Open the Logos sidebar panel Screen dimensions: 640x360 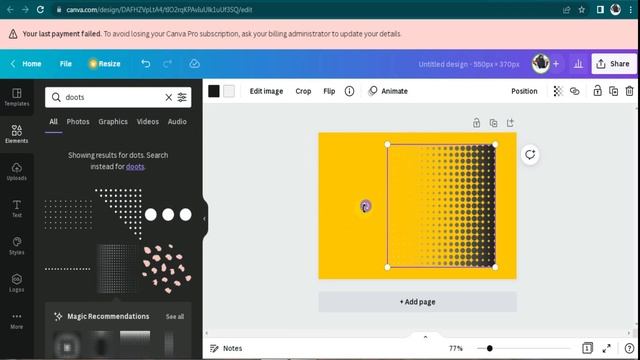[17, 283]
